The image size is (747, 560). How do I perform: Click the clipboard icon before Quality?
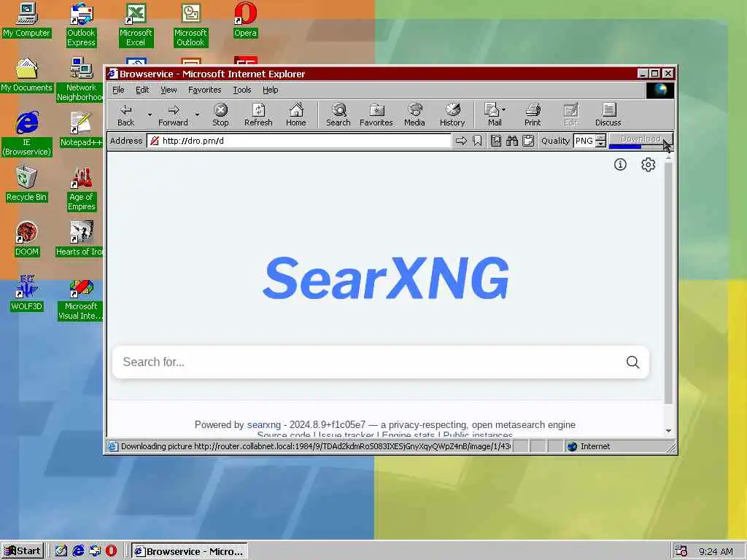point(528,141)
